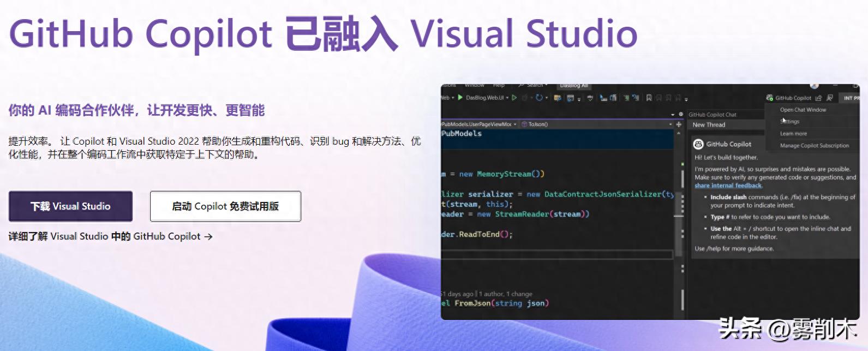The width and height of the screenshot is (868, 351).
Task: Open dropdown next to DasBlog.Web.UI target
Action: [507, 98]
